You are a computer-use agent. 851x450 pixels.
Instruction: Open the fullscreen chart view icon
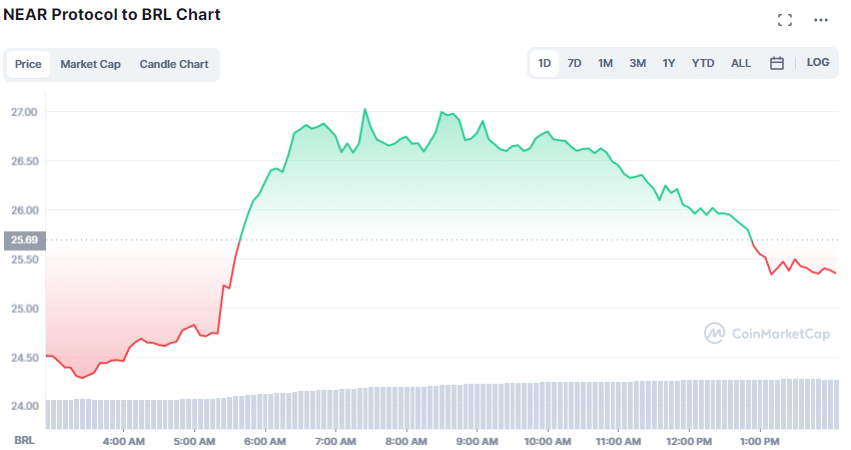pos(785,20)
